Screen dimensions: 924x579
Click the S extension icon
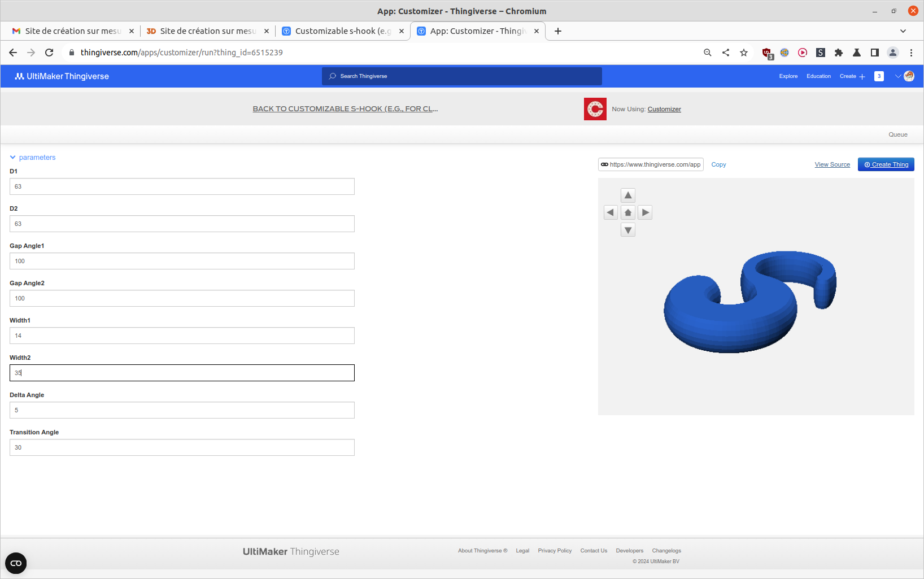click(x=821, y=53)
